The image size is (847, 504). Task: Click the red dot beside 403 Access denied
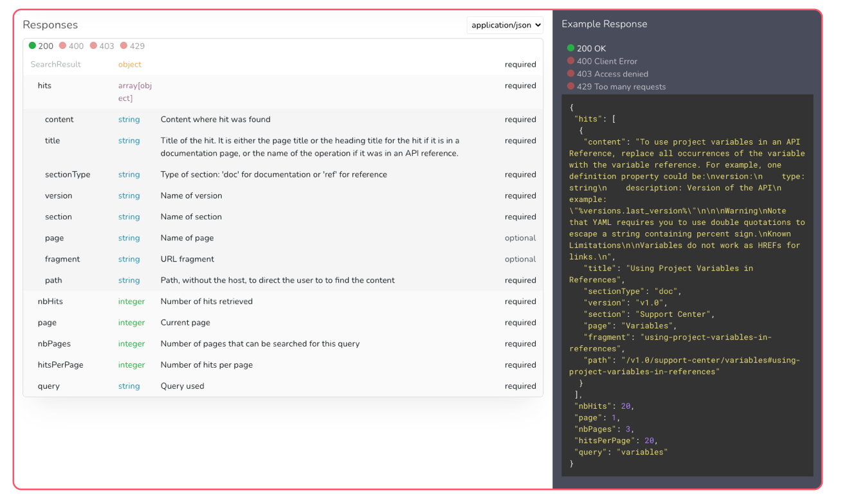point(572,74)
